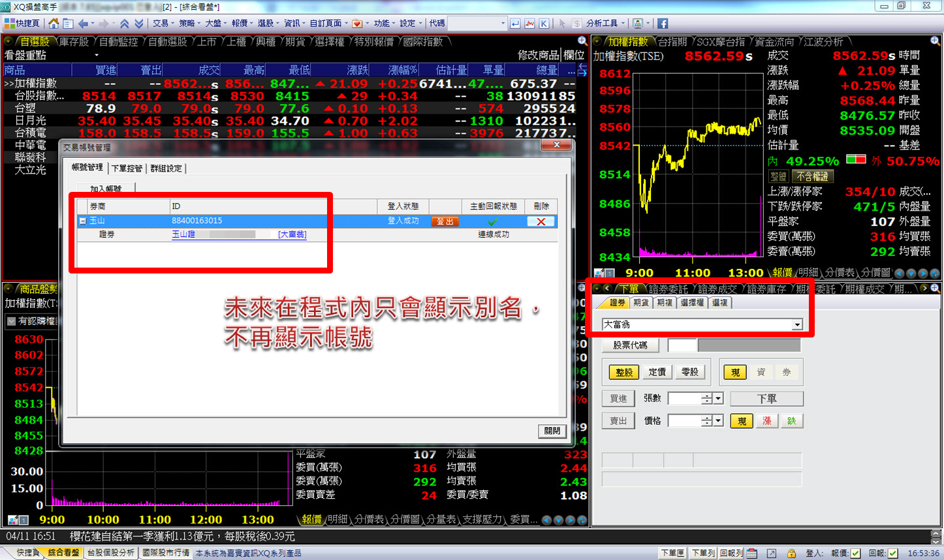Click the calculator icon in status bar
944x560 pixels.
(752, 553)
